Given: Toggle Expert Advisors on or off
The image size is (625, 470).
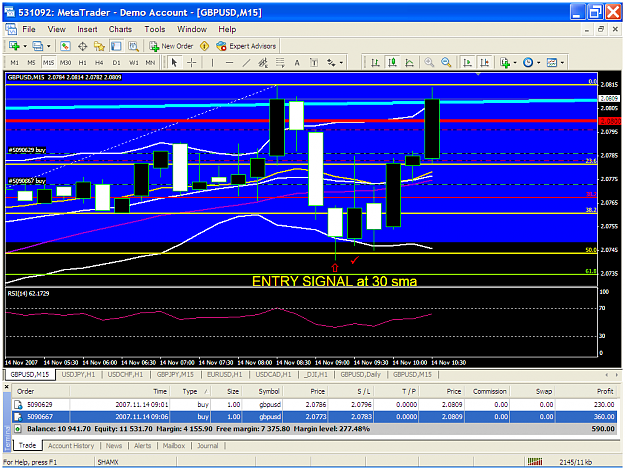Looking at the screenshot, I should point(246,46).
